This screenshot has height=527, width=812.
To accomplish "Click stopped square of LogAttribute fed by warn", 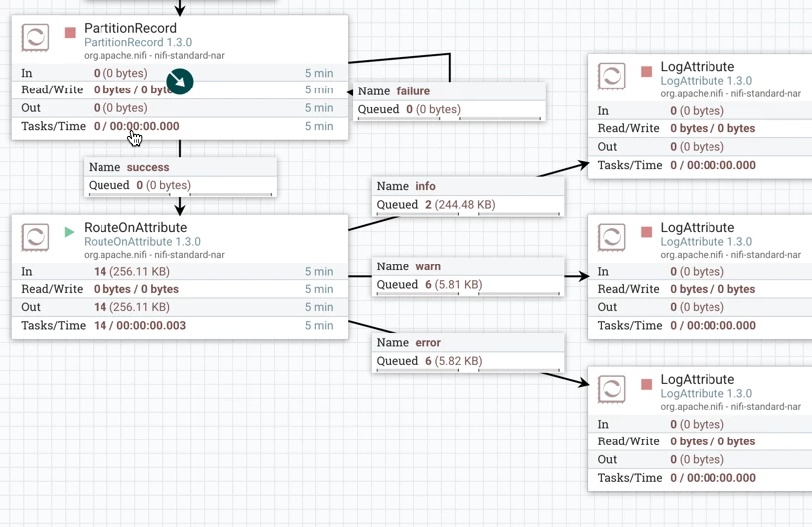I will click(646, 232).
